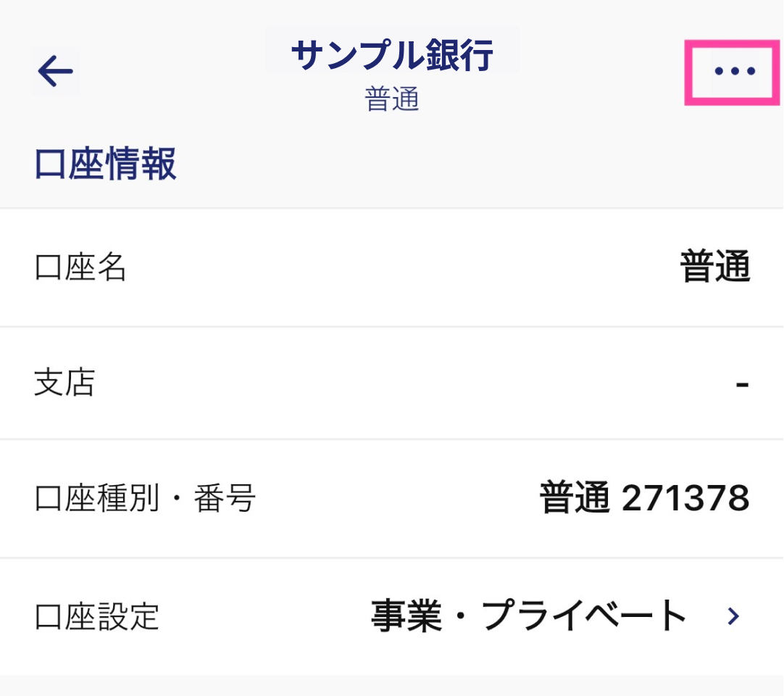Image resolution: width=784 pixels, height=696 pixels.
Task: Tap the back arrow icon
Action: pyautogui.click(x=56, y=71)
